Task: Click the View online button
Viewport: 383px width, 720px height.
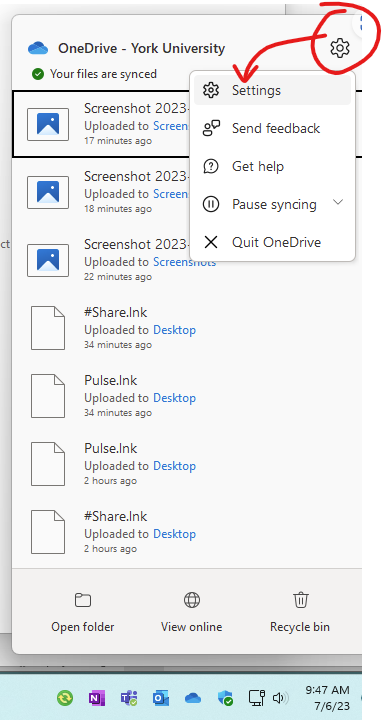Action: (x=192, y=612)
